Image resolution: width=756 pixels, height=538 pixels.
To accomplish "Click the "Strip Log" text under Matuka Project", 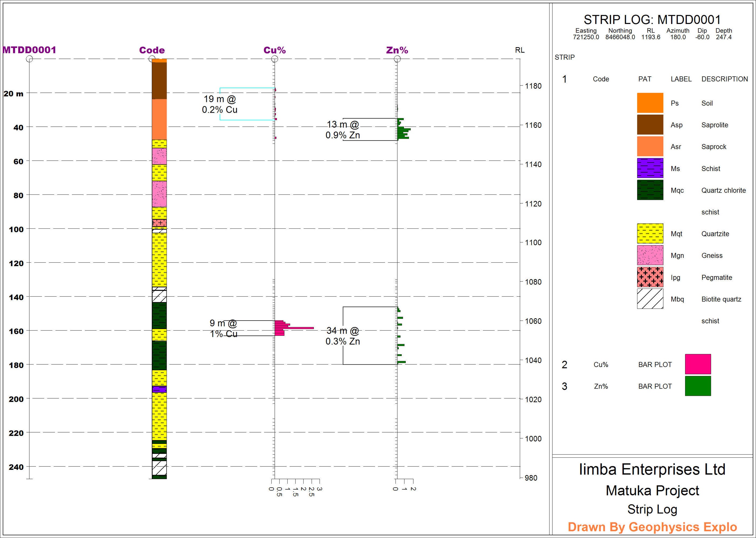I will pyautogui.click(x=652, y=509).
